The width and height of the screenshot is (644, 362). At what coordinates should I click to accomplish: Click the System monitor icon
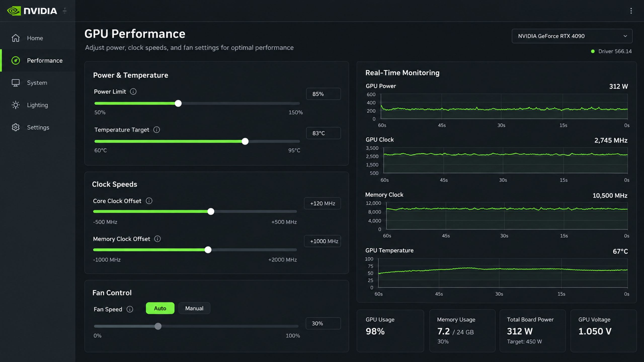tap(16, 83)
